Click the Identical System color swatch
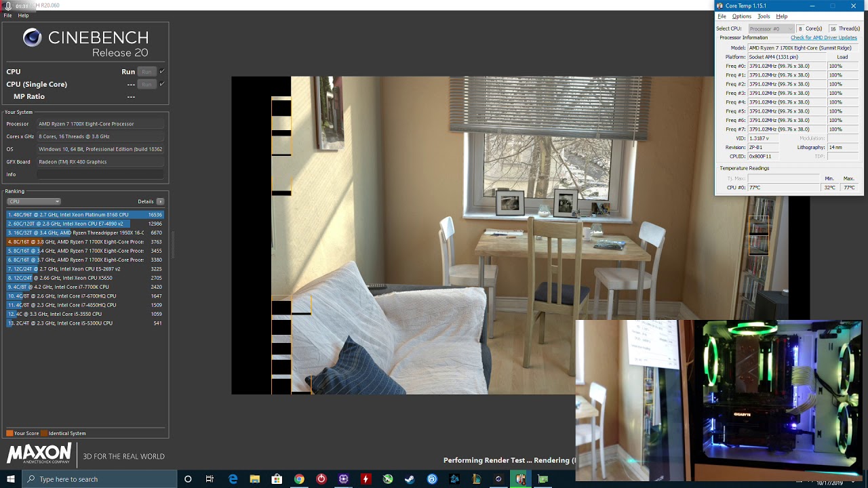Viewport: 868px width, 488px height. coord(44,433)
